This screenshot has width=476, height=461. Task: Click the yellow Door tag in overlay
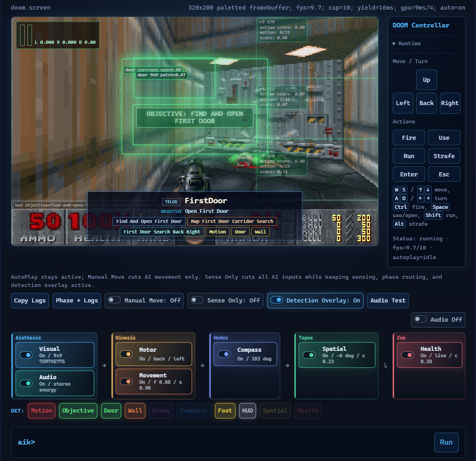pyautogui.click(x=240, y=232)
